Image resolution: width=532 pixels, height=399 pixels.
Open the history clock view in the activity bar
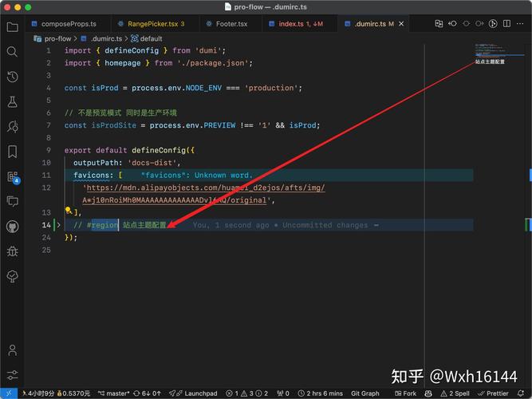tap(12, 77)
